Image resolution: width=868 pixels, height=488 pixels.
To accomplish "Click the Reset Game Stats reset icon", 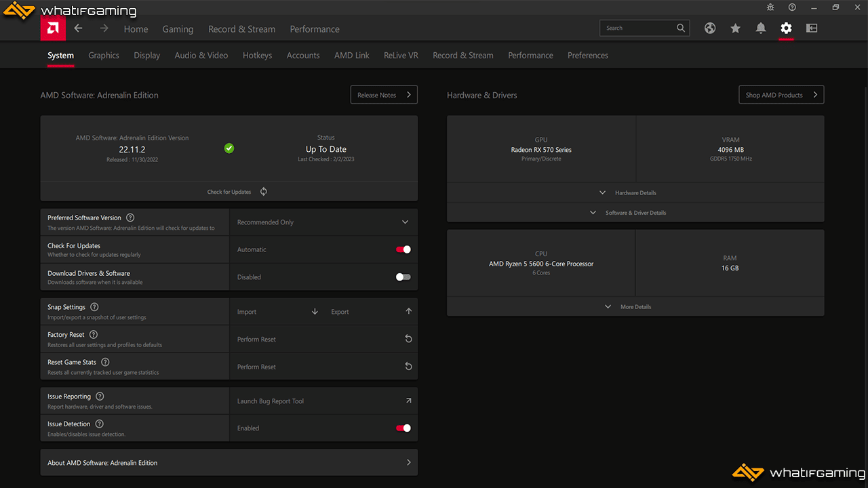I will [x=408, y=367].
